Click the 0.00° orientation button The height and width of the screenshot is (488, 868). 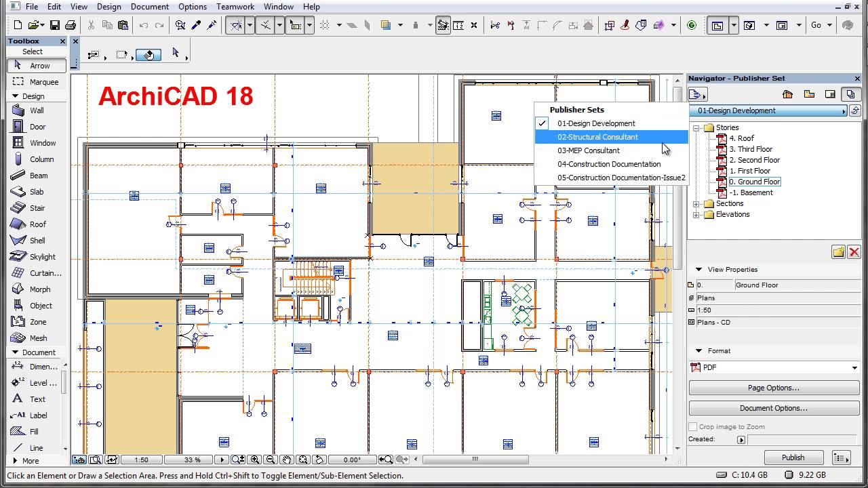352,460
